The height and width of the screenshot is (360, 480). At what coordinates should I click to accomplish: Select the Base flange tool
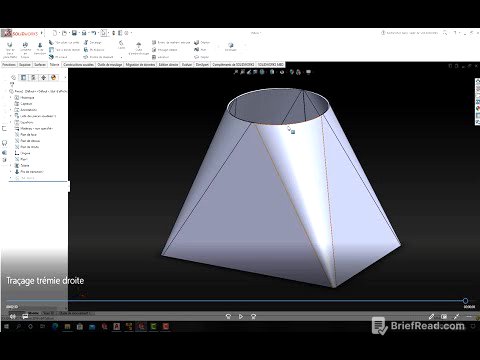click(10, 50)
